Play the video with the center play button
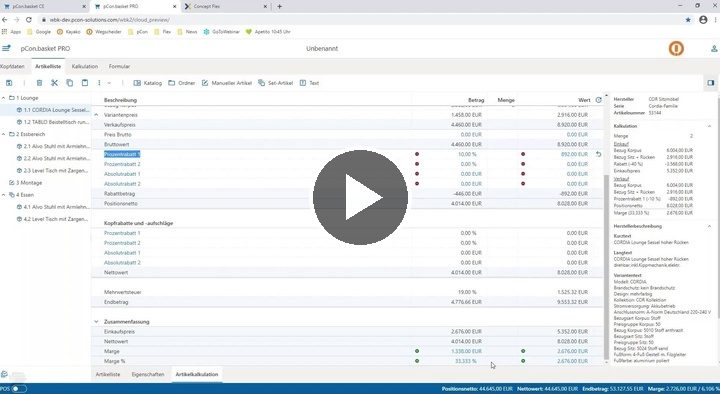The image size is (720, 394). tap(360, 197)
